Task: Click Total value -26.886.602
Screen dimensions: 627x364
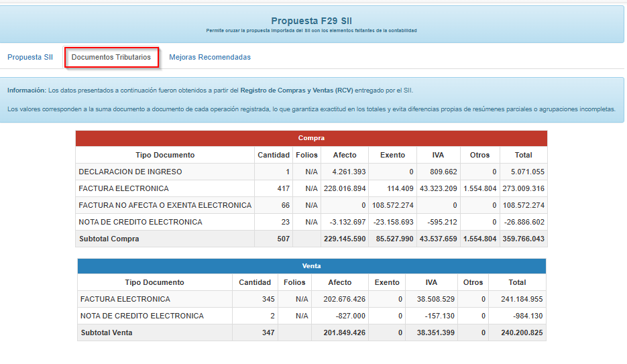Action: pos(524,222)
